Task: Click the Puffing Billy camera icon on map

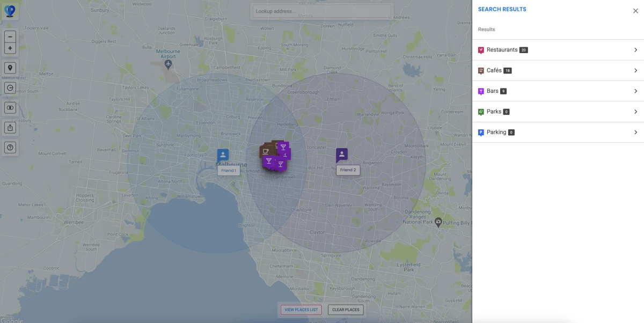Action: coord(438,222)
